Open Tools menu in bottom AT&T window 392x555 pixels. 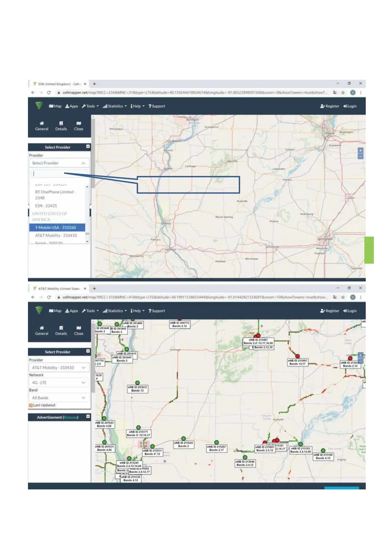pos(90,311)
